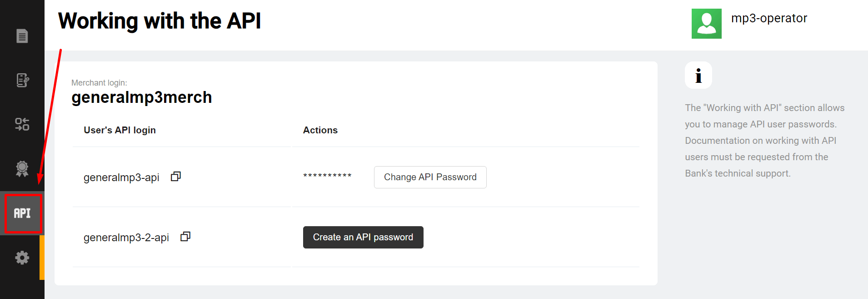Click the green user avatar

[706, 24]
